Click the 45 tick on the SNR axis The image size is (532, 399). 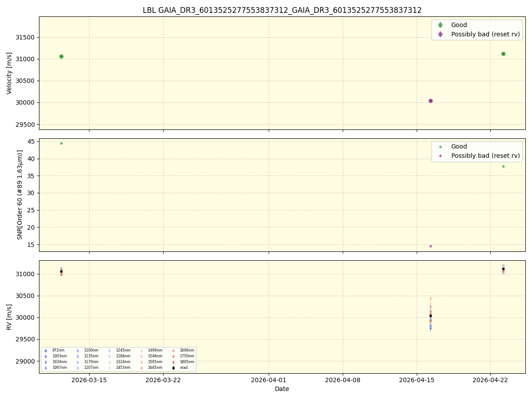32,142
